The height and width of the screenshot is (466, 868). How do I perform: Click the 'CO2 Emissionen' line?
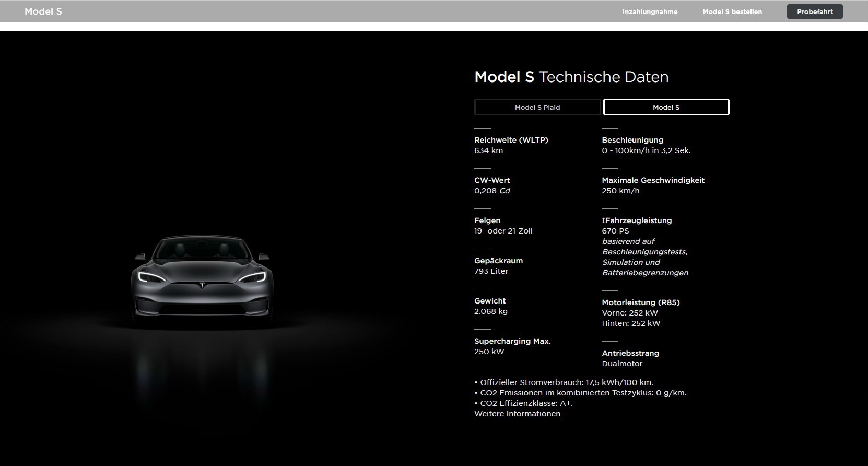pyautogui.click(x=580, y=393)
